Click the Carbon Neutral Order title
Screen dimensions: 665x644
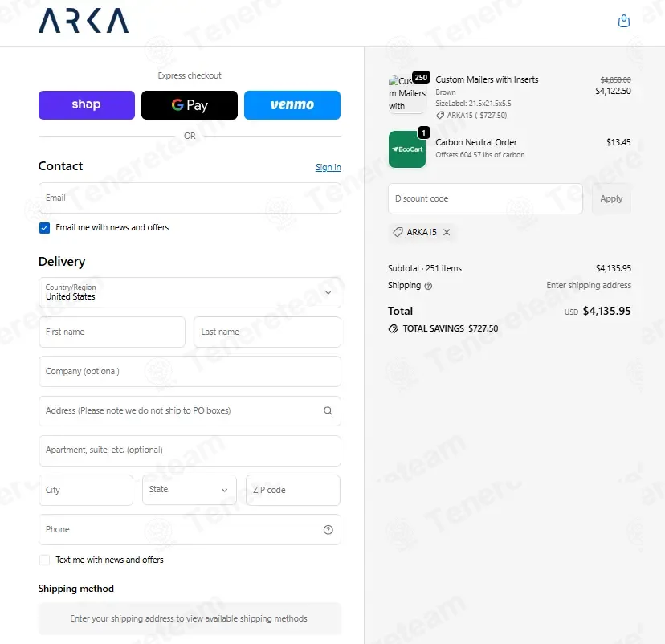475,142
